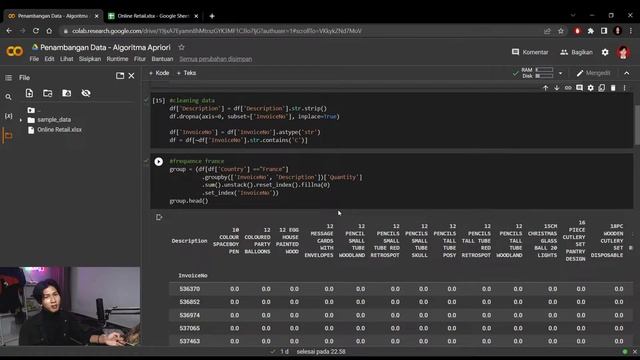
Task: Open the Fitur menu
Action: [140, 59]
